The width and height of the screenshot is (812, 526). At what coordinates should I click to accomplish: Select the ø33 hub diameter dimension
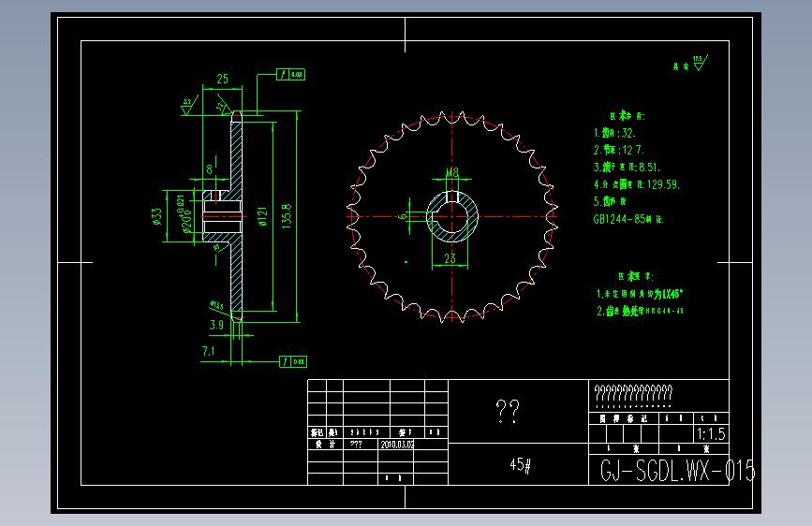157,216
